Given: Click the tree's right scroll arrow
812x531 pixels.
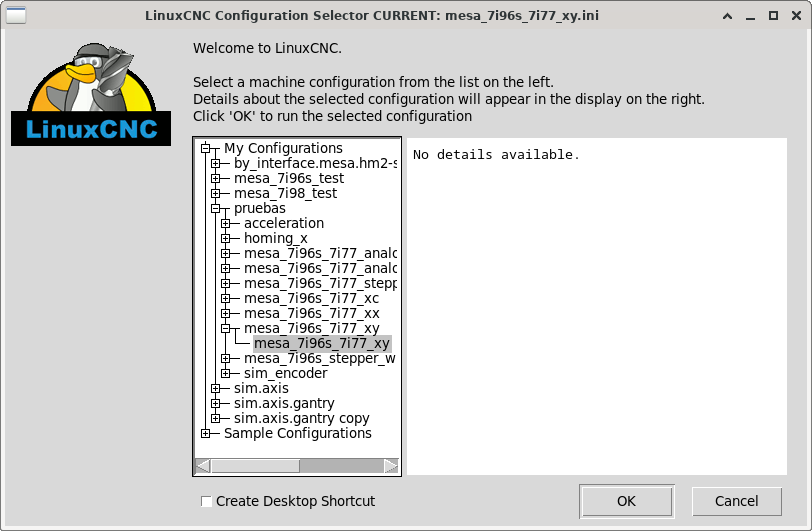Looking at the screenshot, I should tap(391, 466).
